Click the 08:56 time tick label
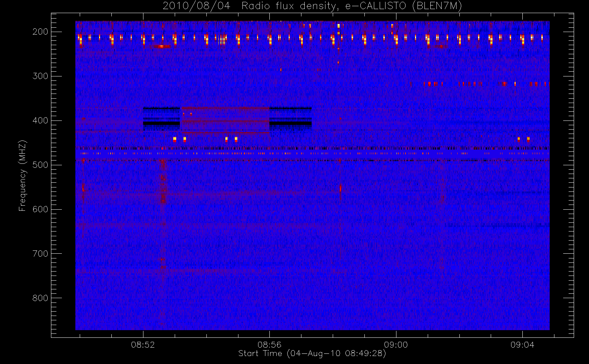The width and height of the screenshot is (589, 364). [269, 345]
